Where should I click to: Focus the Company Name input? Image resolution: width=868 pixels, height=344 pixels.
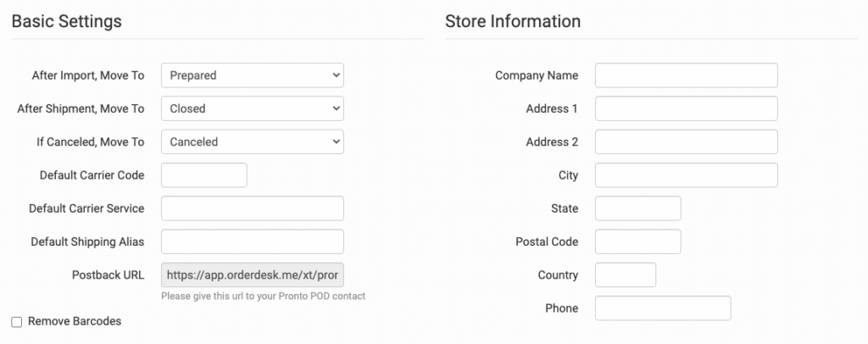pos(686,75)
